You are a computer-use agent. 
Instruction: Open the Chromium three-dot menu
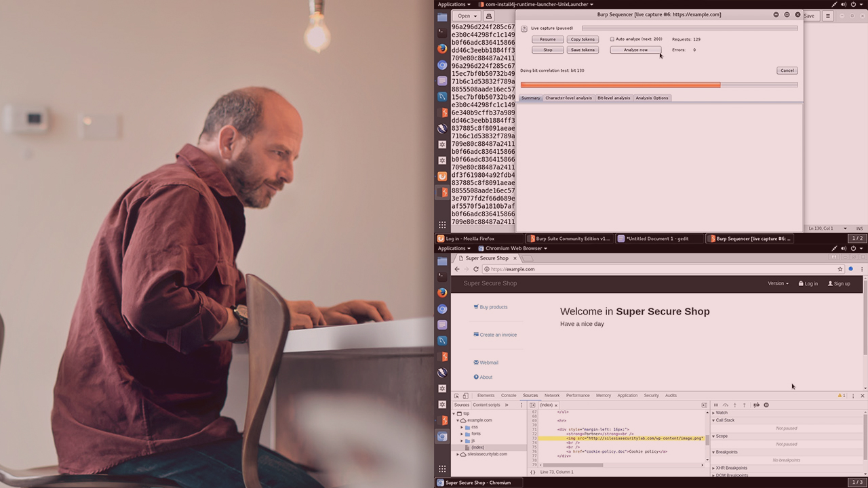(862, 269)
